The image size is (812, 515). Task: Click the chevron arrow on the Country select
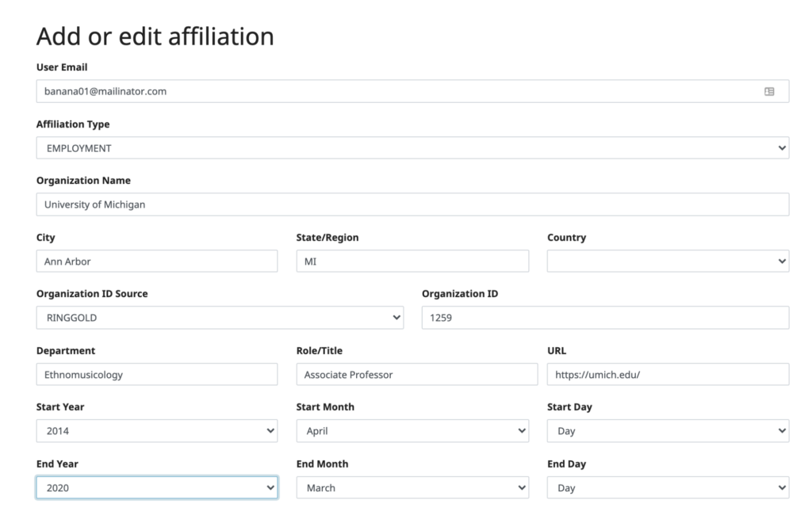[782, 261]
